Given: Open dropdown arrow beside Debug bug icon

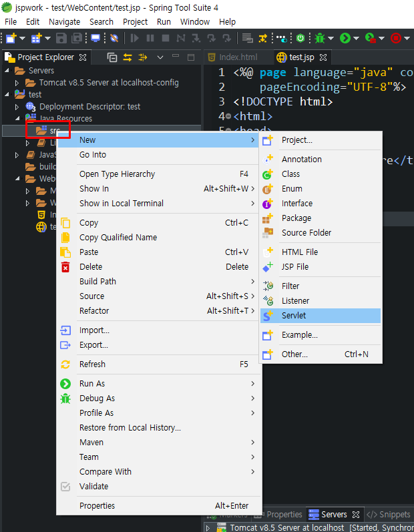Looking at the screenshot, I should click(x=331, y=38).
